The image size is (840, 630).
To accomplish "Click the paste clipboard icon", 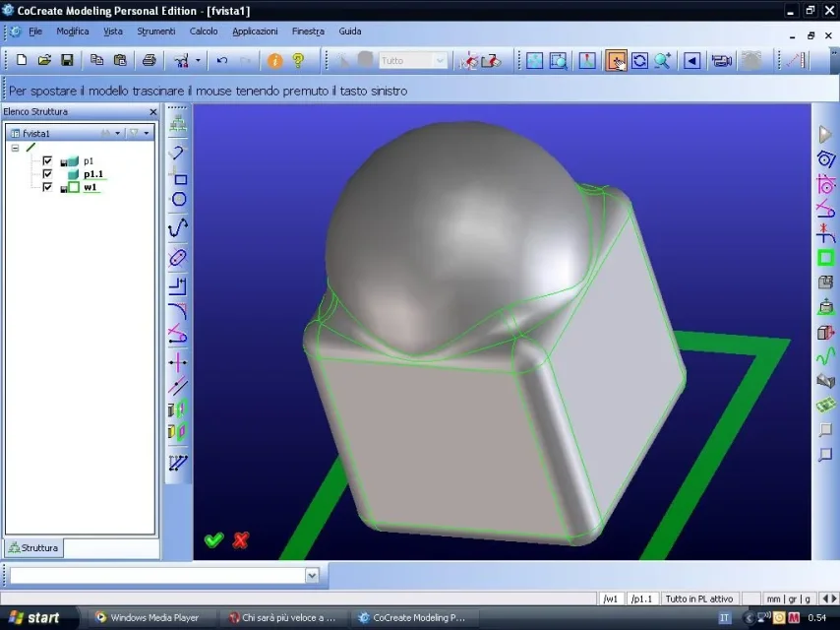I will point(120,60).
